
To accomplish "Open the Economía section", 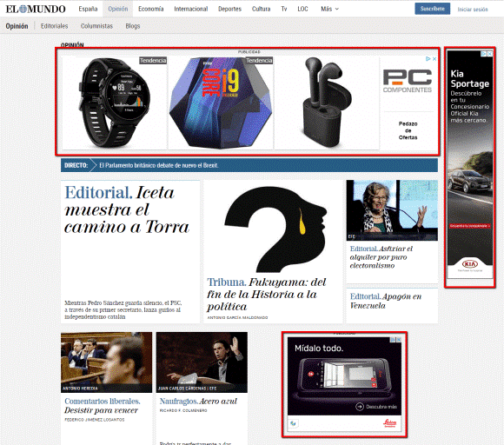I will pyautogui.click(x=150, y=9).
